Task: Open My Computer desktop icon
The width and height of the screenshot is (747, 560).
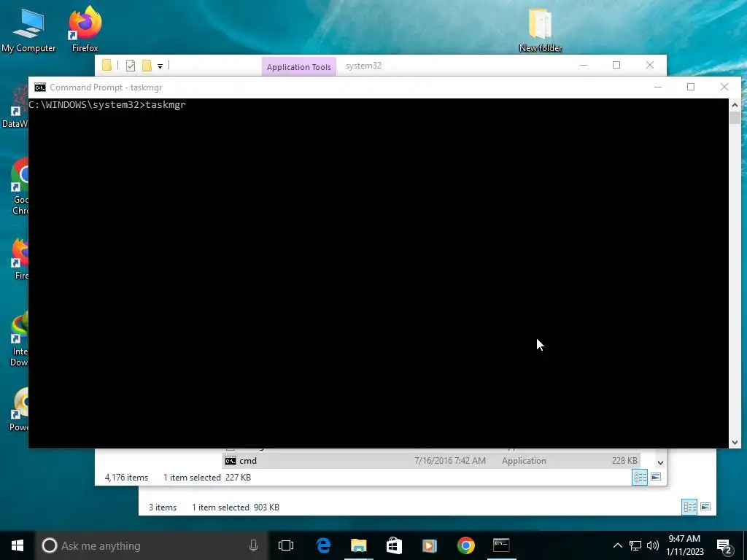Action: tap(28, 31)
